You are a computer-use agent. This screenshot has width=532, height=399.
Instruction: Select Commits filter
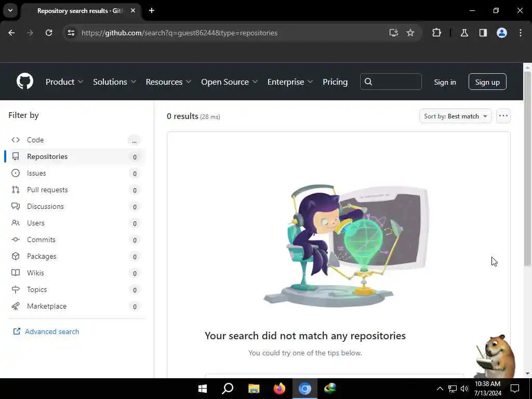click(75, 240)
